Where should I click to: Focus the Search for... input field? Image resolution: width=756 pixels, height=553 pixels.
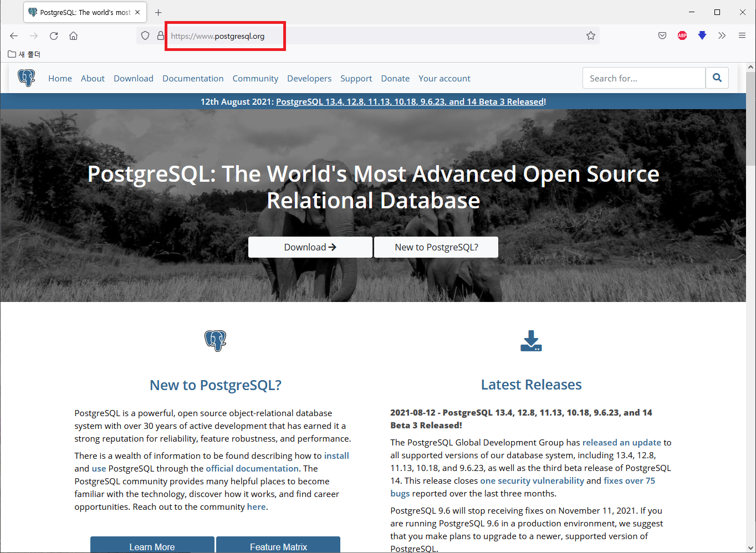(644, 78)
